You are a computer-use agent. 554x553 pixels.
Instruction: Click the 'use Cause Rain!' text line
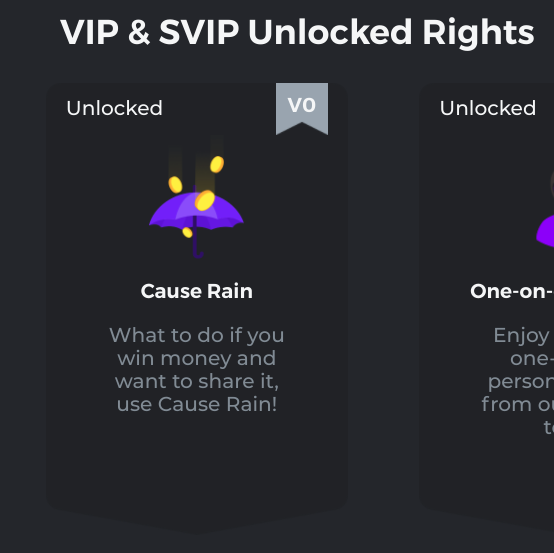(x=196, y=404)
